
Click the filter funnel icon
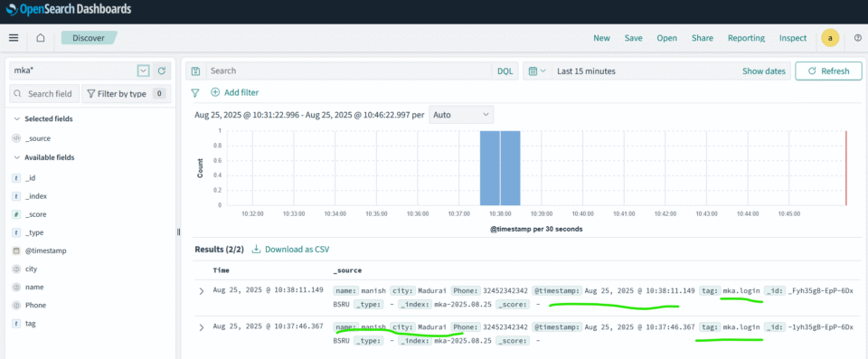tap(195, 92)
